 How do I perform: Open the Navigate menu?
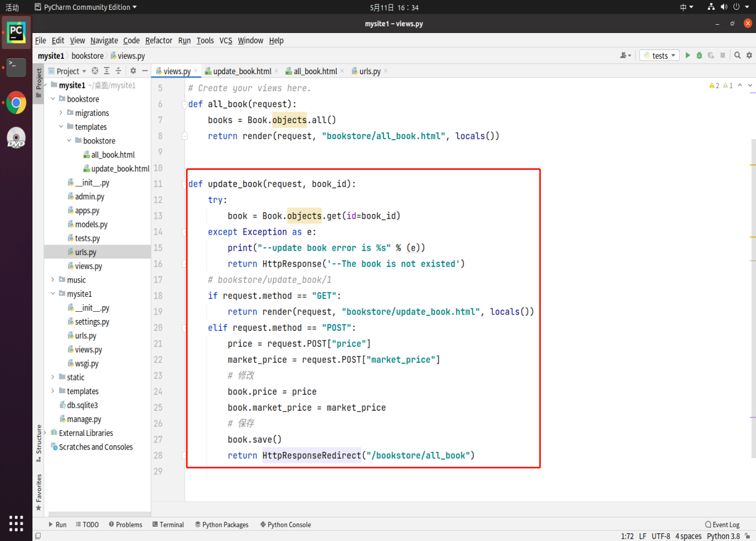104,40
